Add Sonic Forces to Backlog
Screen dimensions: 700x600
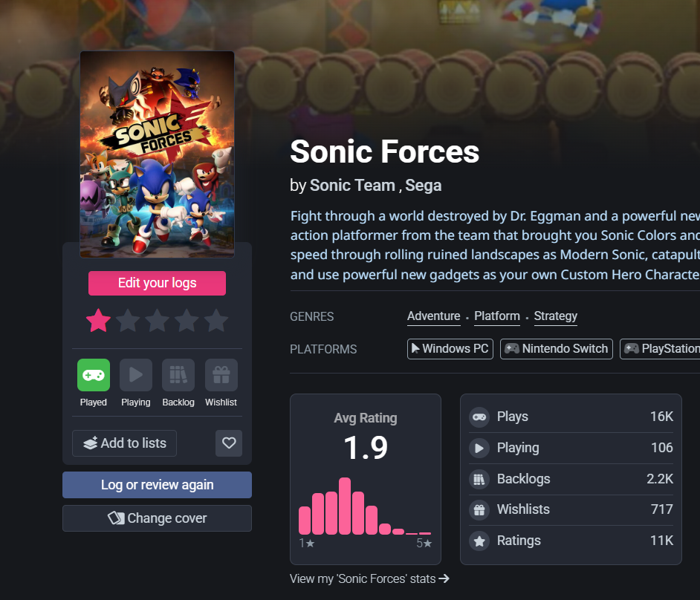point(178,375)
